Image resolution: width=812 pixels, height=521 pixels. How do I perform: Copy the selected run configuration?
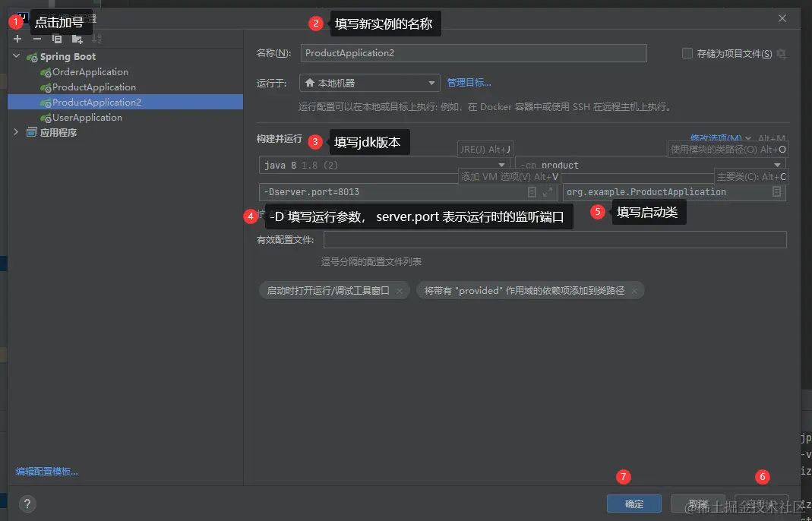point(57,39)
